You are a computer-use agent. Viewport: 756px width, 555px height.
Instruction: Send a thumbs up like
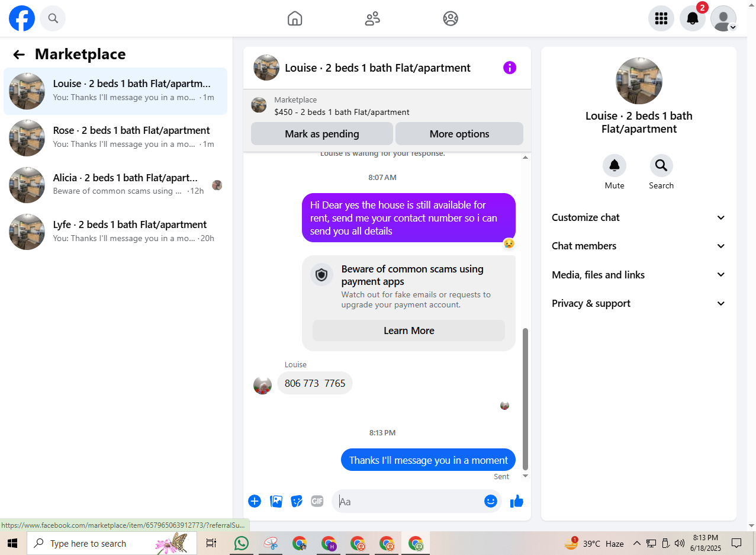[x=517, y=501]
